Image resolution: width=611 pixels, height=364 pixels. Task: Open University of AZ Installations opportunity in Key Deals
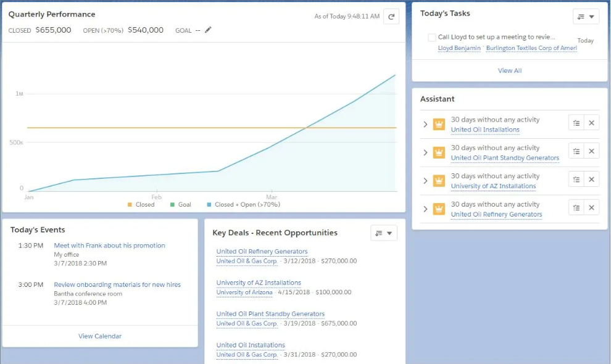259,283
